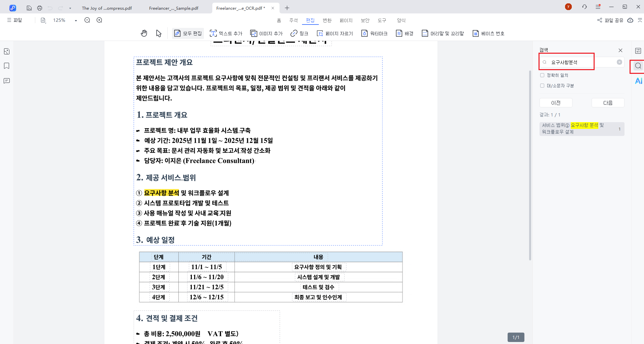Switch to the Freelancer_..._Sample.pdf tab
This screenshot has height=344, width=644.
click(174, 8)
